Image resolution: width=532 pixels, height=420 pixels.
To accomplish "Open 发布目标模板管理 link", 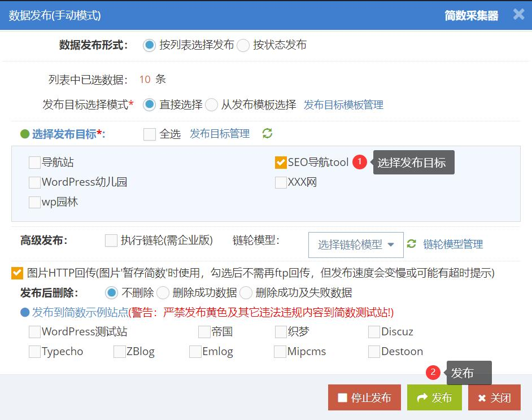I will point(343,104).
